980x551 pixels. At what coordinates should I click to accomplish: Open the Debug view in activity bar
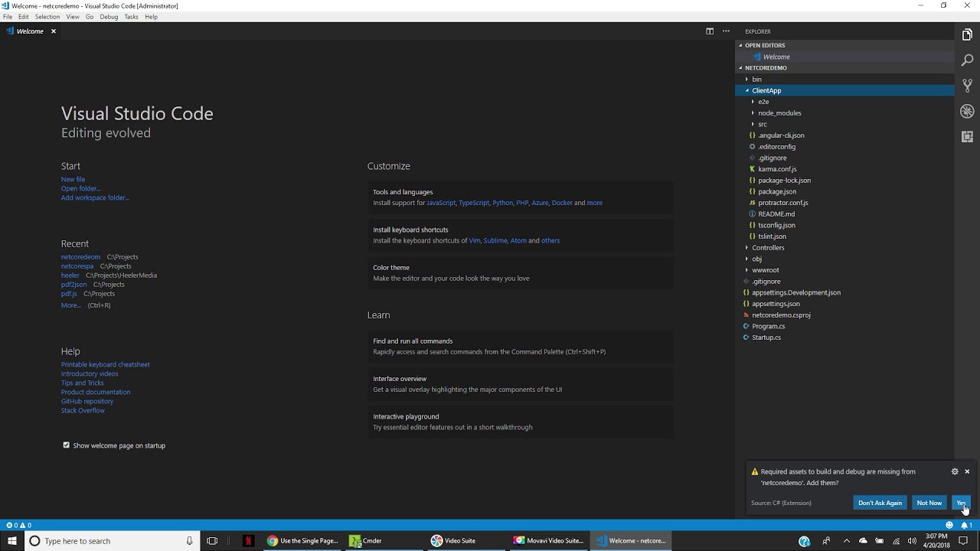coord(967,112)
